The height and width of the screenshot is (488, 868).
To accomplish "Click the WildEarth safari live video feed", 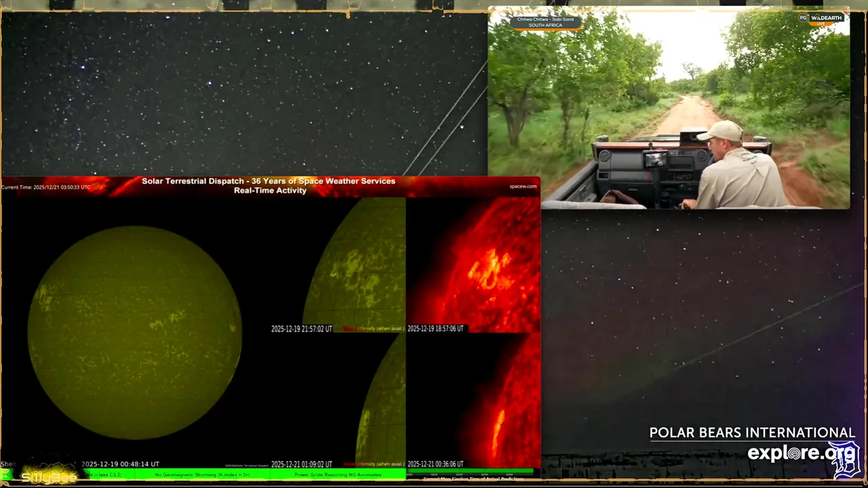I will coord(669,108).
